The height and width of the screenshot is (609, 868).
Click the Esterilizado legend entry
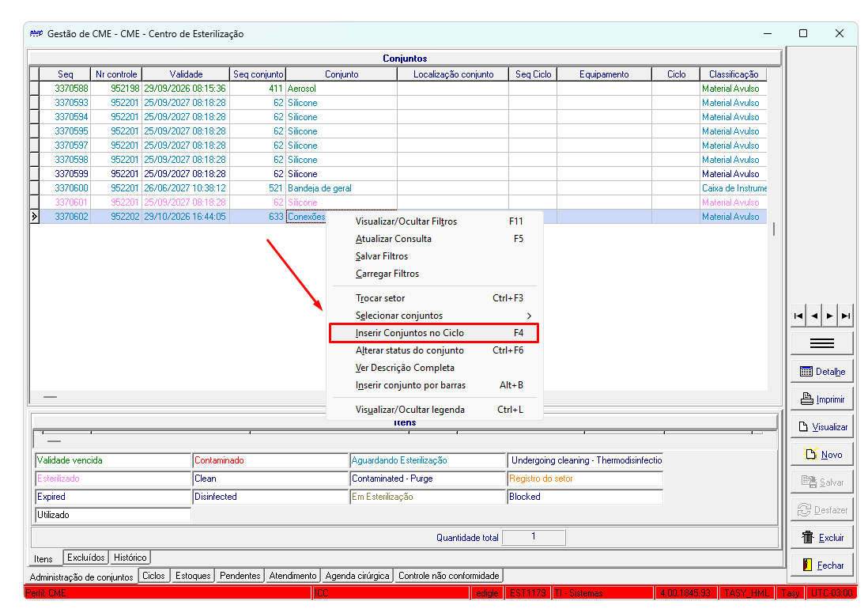pyautogui.click(x=113, y=478)
